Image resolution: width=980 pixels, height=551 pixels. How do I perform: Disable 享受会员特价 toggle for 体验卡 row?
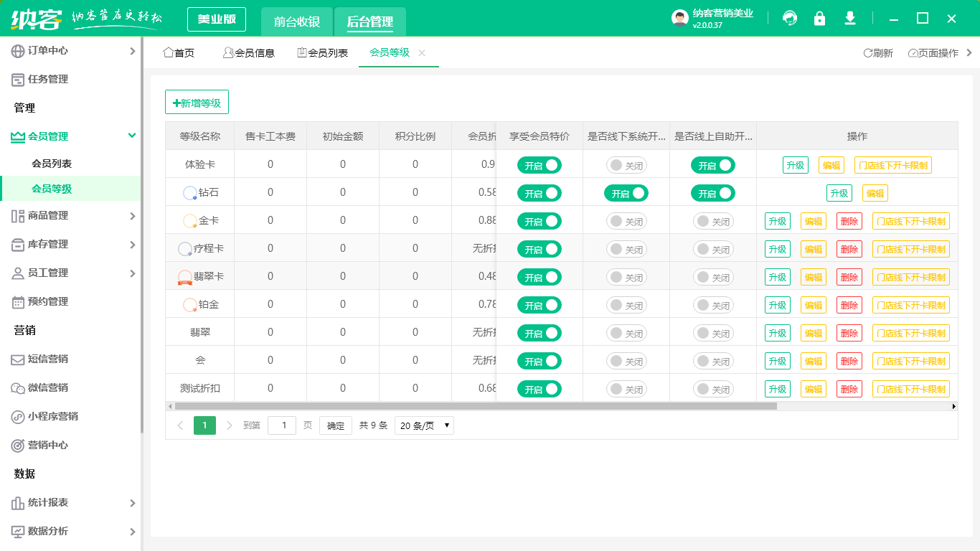[539, 165]
